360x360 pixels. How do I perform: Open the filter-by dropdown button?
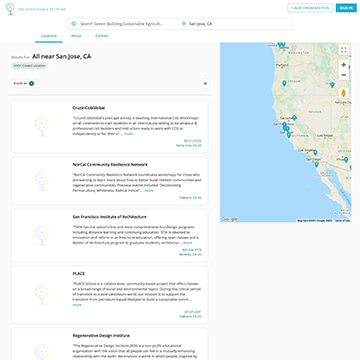[x=24, y=84]
